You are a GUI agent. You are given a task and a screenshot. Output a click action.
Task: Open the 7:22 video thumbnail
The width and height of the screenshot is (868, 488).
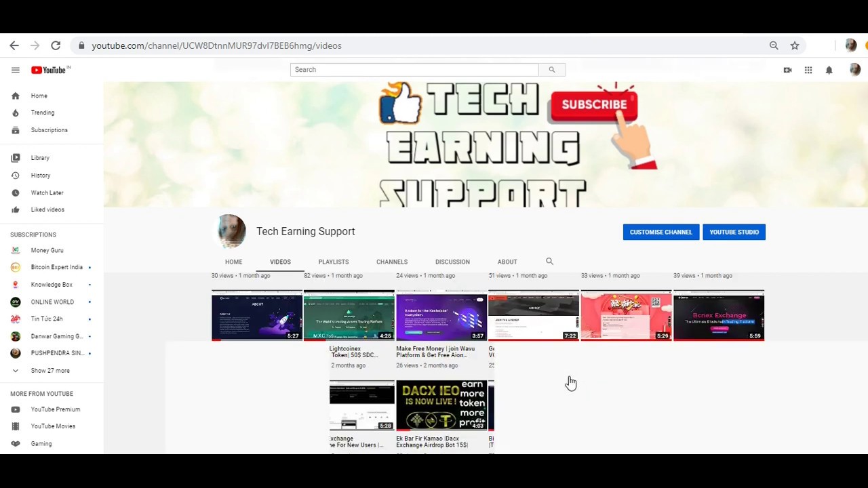[534, 315]
